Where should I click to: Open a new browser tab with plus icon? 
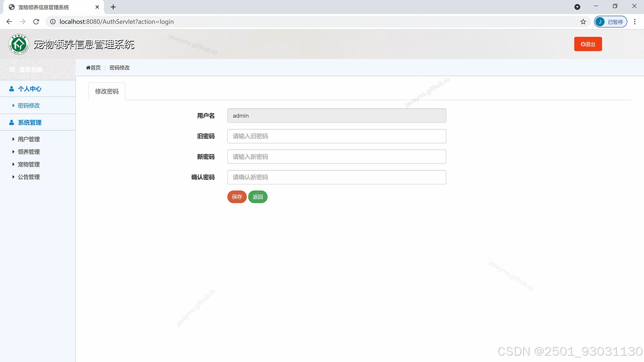coord(113,7)
